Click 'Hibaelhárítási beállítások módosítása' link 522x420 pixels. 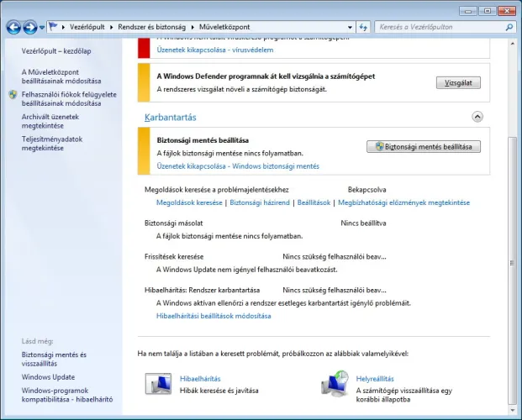pos(214,316)
